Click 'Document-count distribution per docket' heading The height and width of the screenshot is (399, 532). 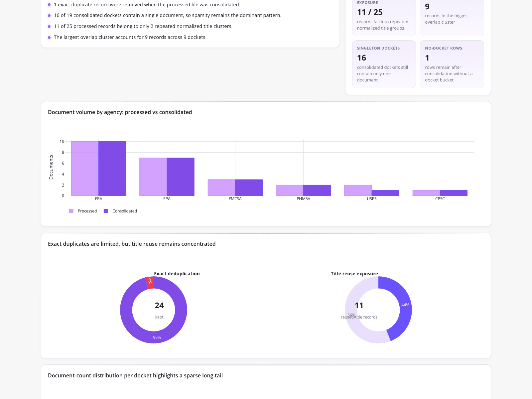[x=135, y=375]
